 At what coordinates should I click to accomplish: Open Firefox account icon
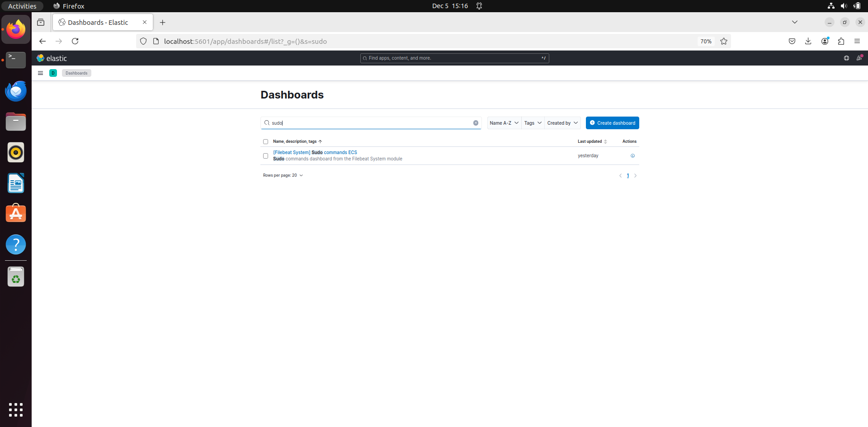(825, 41)
